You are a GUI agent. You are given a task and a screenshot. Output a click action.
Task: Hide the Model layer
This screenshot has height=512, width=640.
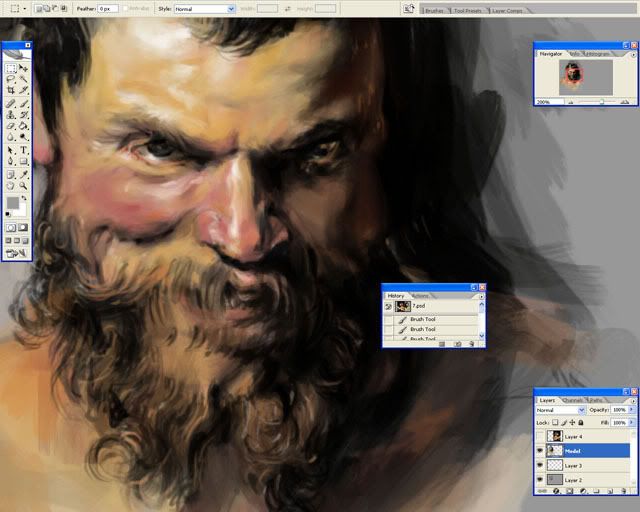[540, 451]
